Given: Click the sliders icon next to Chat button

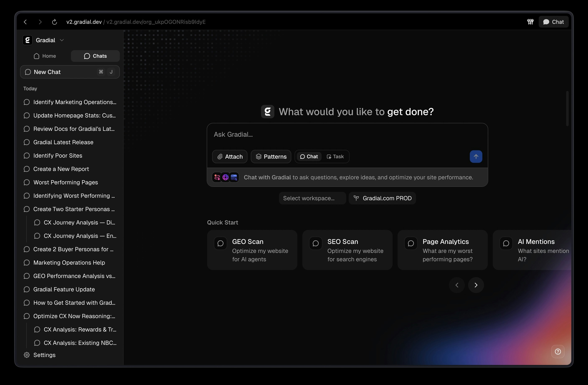Looking at the screenshot, I should tap(530, 22).
